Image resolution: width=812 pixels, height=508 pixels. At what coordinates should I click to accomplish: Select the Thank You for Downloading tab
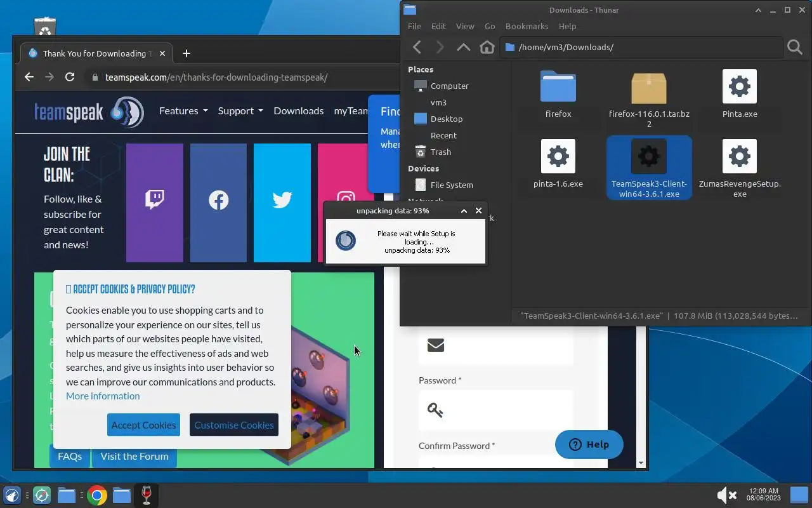pyautogui.click(x=96, y=53)
